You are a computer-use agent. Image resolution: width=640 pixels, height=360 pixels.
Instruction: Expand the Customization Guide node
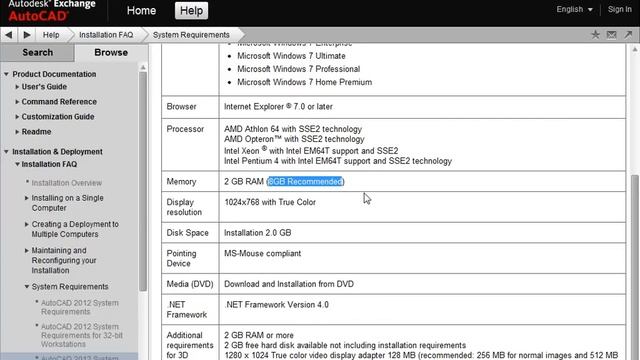click(x=17, y=117)
